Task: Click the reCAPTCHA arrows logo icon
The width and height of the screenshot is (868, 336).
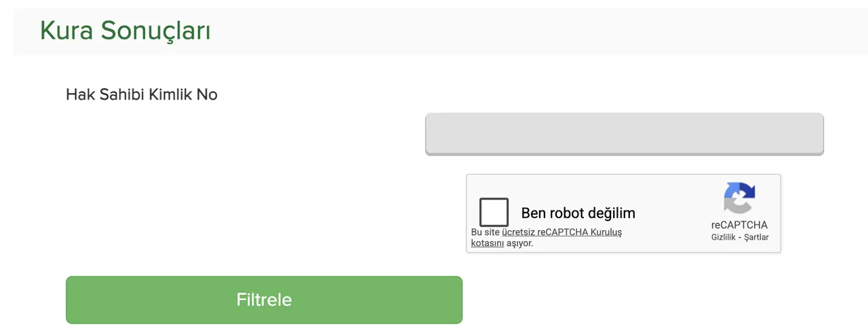Action: coord(739,198)
